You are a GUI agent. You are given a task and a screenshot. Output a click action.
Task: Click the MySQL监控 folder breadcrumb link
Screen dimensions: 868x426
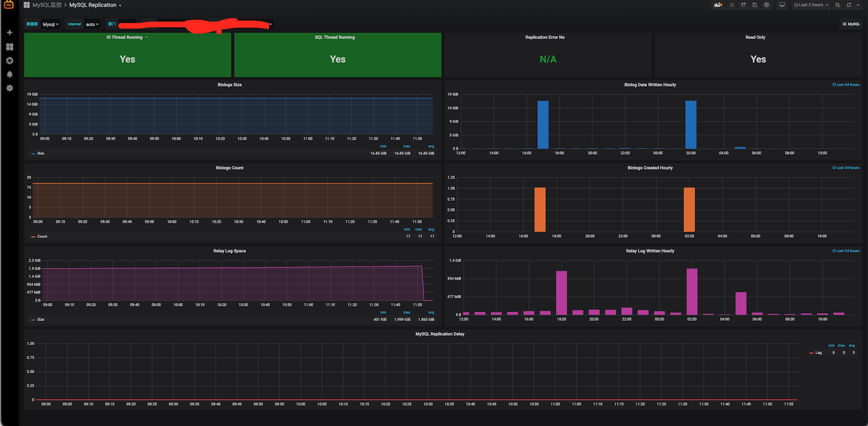coord(47,5)
